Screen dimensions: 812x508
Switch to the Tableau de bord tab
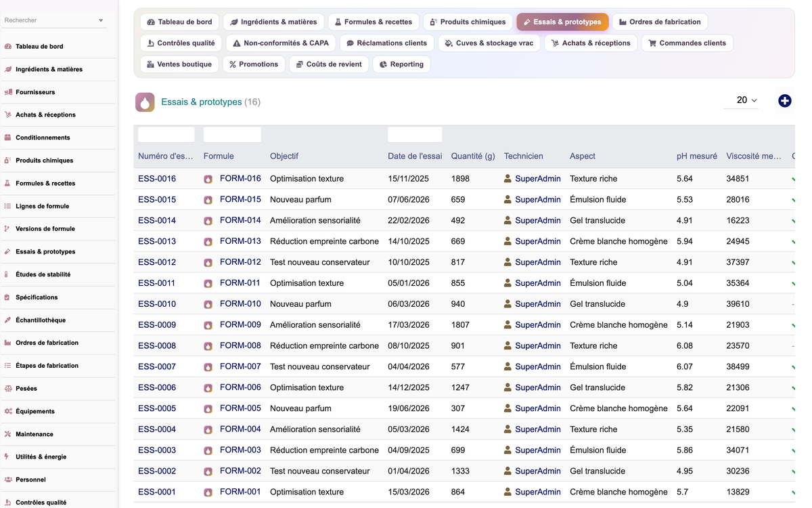179,22
